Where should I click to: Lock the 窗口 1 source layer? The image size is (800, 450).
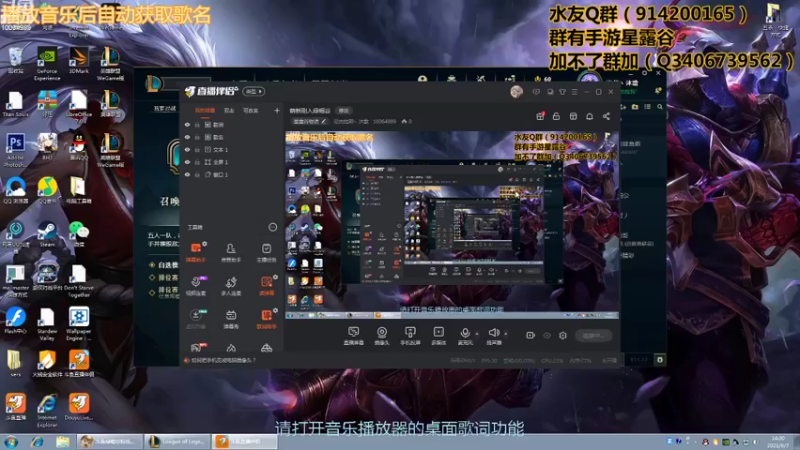tap(197, 174)
